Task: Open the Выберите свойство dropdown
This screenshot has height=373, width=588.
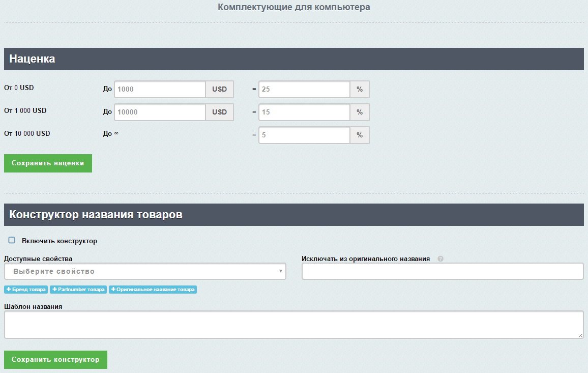Action: coord(145,271)
